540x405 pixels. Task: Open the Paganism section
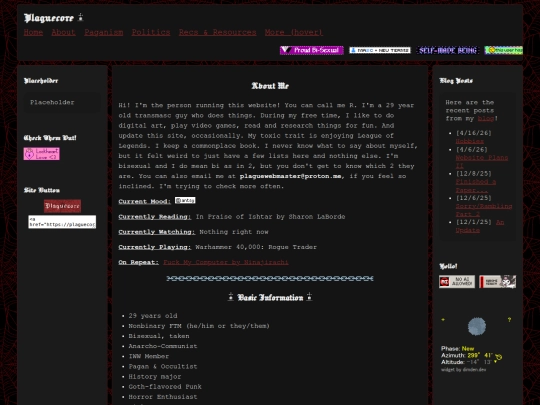coord(104,32)
